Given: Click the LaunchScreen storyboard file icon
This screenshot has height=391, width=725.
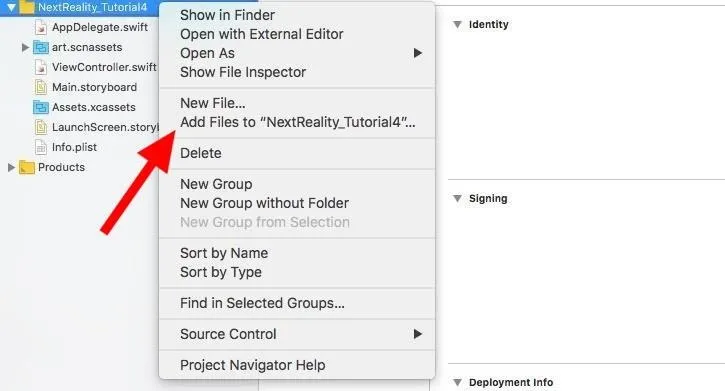Looking at the screenshot, I should (41, 127).
